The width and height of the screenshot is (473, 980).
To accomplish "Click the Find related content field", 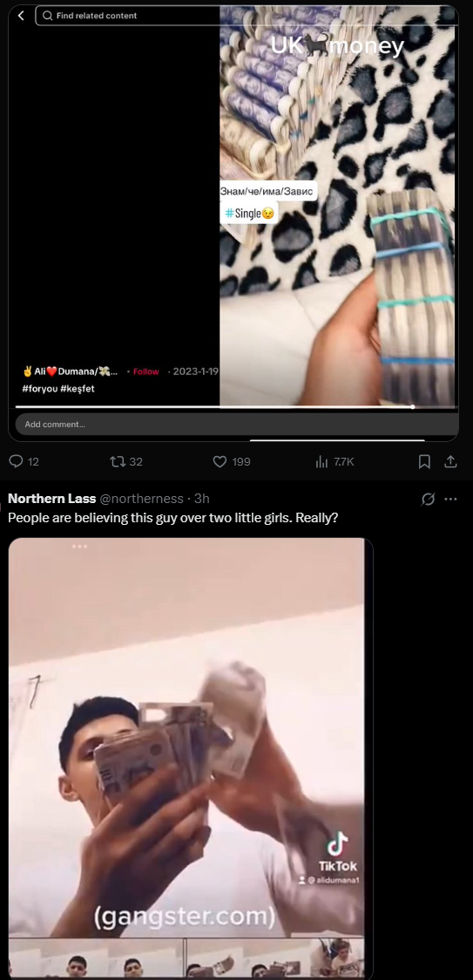I will tap(247, 16).
